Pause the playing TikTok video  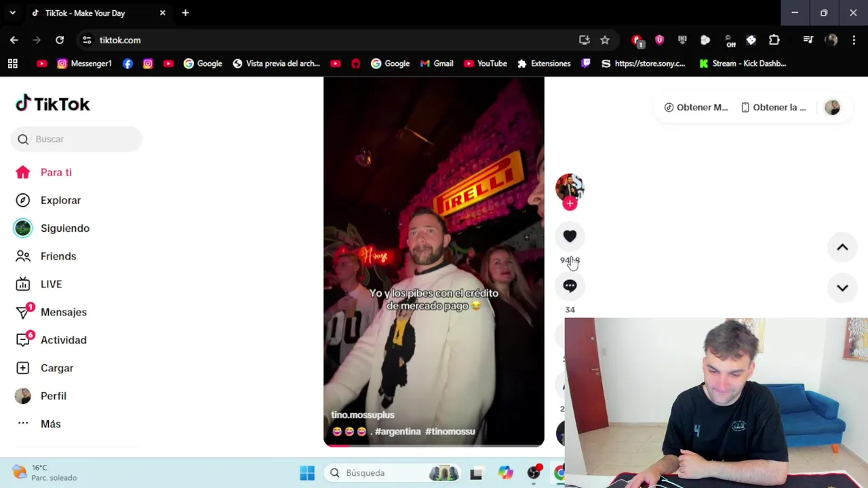434,261
